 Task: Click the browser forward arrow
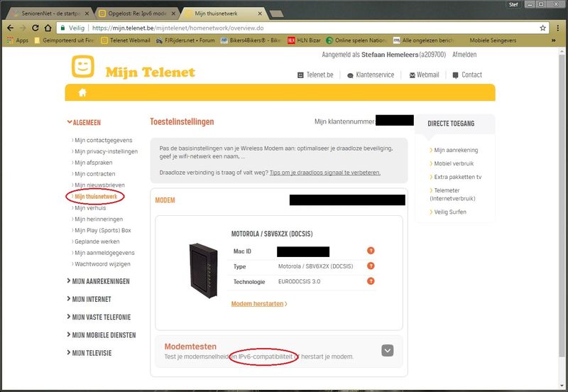click(23, 28)
